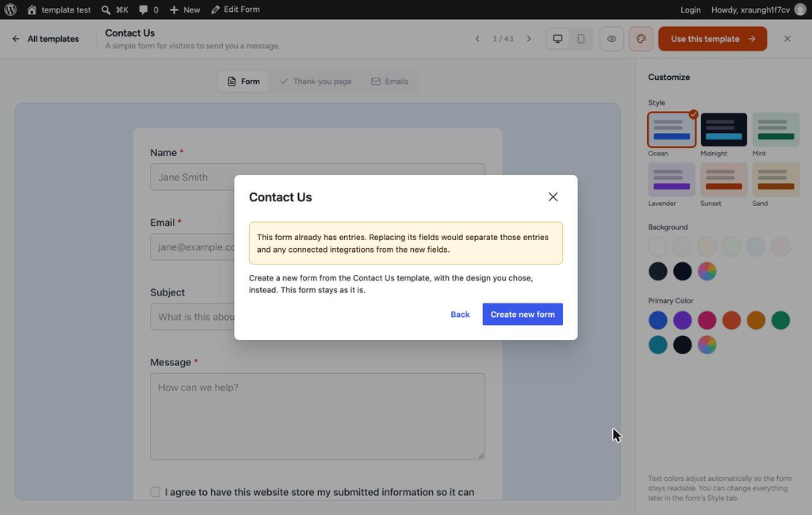Open the custom background color picker swatch
812x515 pixels.
click(x=707, y=271)
